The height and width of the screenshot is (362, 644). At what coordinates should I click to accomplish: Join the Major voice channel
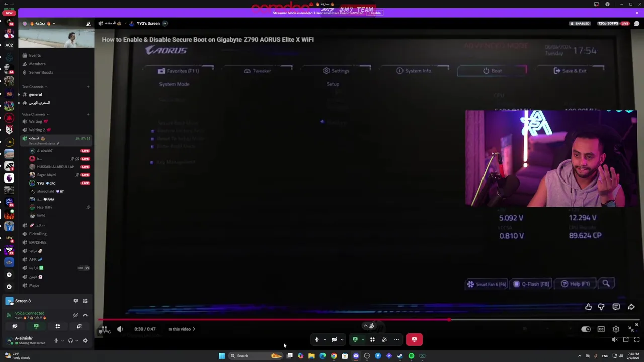coord(34,285)
